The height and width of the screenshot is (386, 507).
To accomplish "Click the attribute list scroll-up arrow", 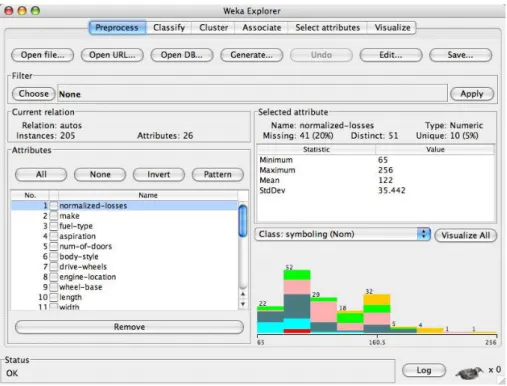I will coord(243,294).
